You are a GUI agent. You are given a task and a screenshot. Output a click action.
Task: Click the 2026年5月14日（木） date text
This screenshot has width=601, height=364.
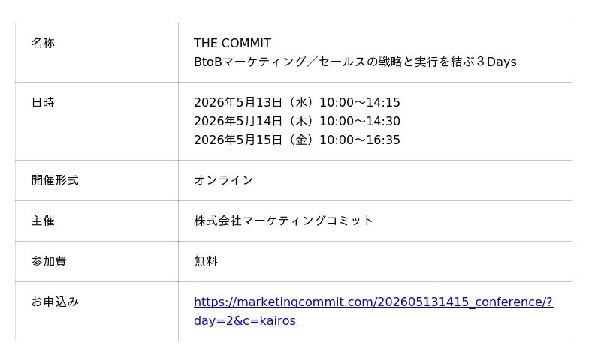(254, 122)
